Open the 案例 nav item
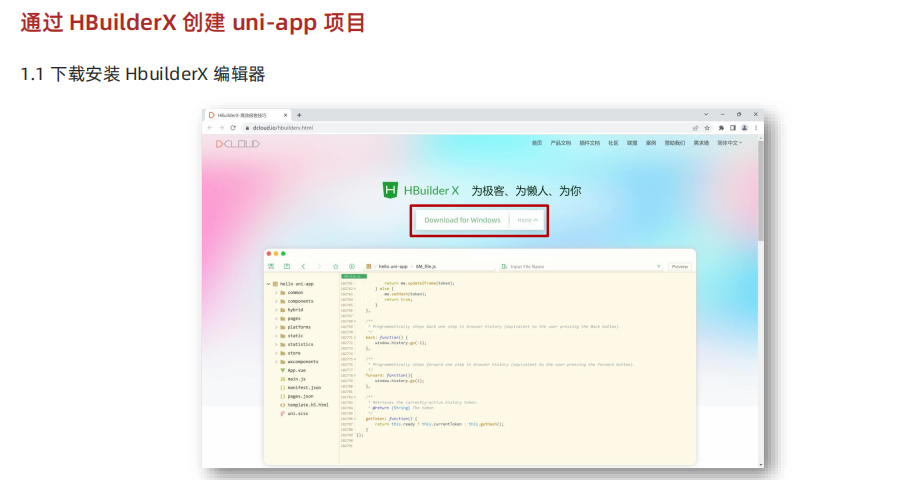This screenshot has width=919, height=480. point(651,143)
